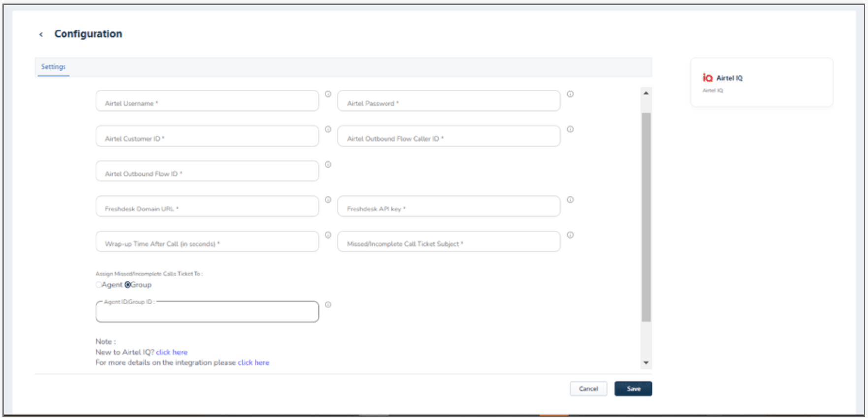The height and width of the screenshot is (418, 868).
Task: Open the integration details click here link
Action: tap(253, 363)
